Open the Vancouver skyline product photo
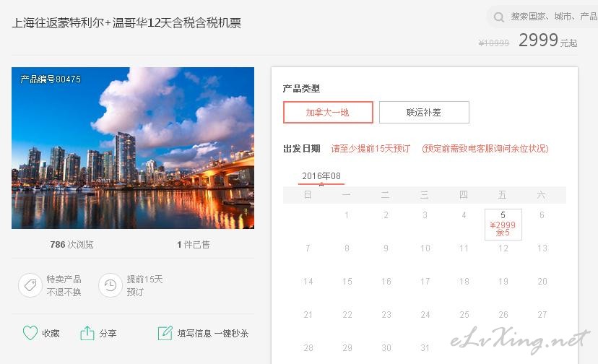This screenshot has height=364, width=598. click(133, 148)
